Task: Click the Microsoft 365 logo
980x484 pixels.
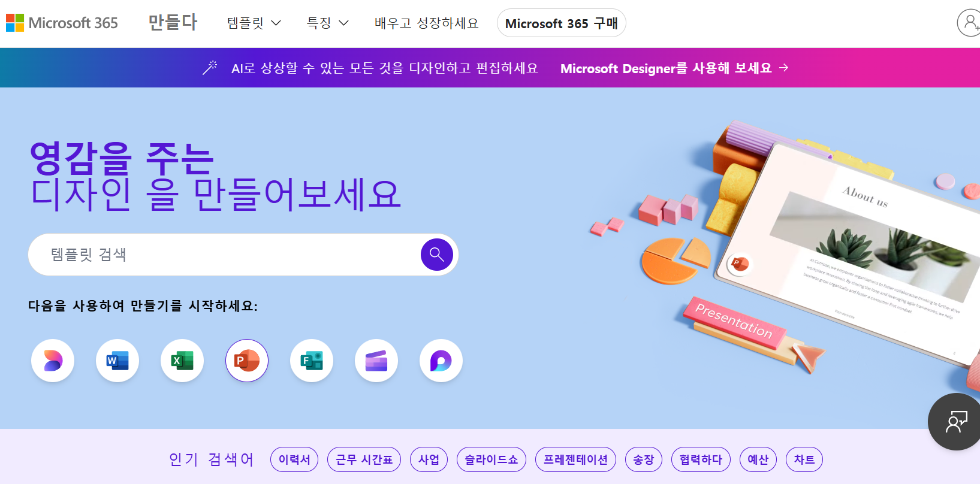Action: (62, 23)
